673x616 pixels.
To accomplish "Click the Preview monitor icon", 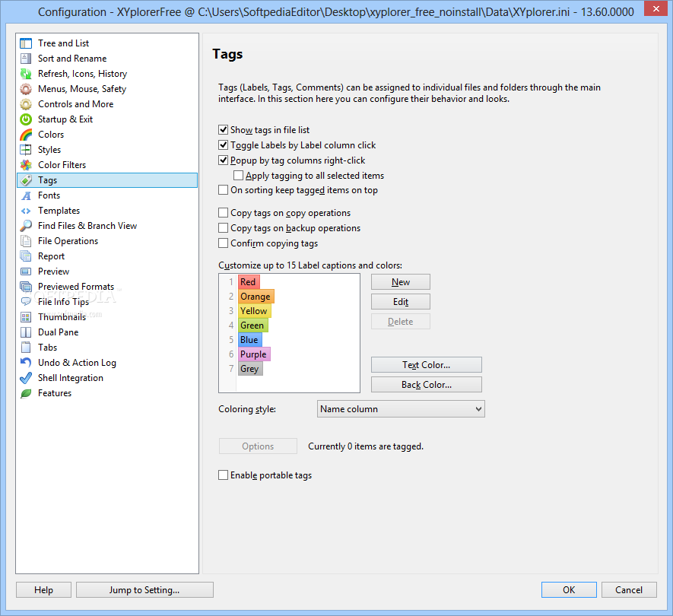I will (x=26, y=271).
